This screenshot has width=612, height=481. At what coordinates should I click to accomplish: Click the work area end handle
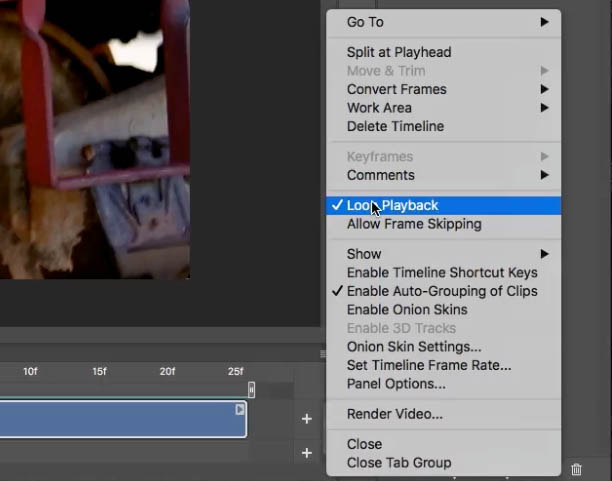(x=251, y=390)
